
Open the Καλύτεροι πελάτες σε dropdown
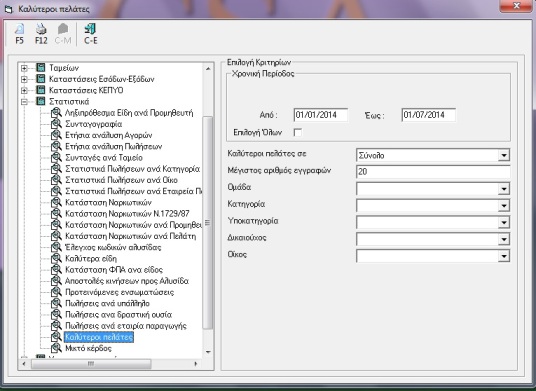coord(504,156)
